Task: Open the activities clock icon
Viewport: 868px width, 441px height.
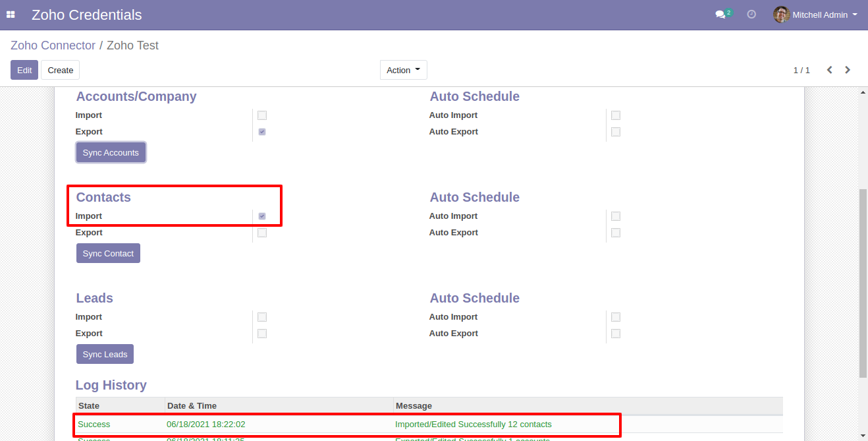Action: point(751,15)
